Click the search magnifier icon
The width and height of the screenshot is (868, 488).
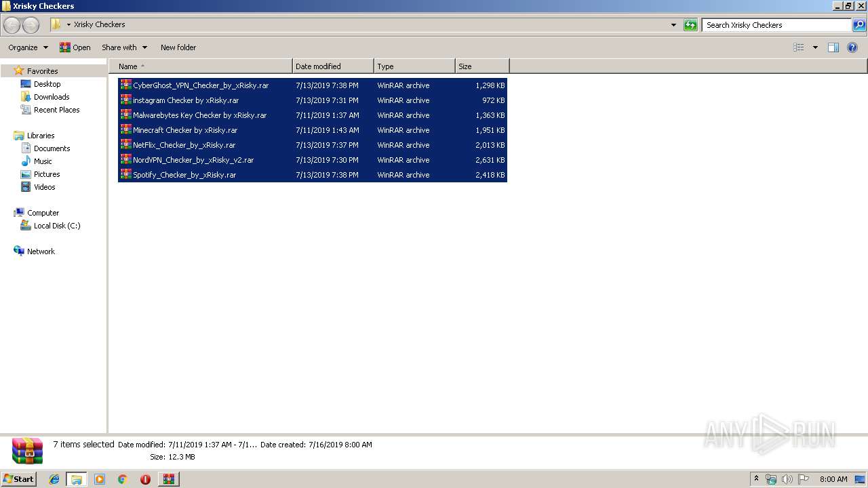[x=859, y=25]
